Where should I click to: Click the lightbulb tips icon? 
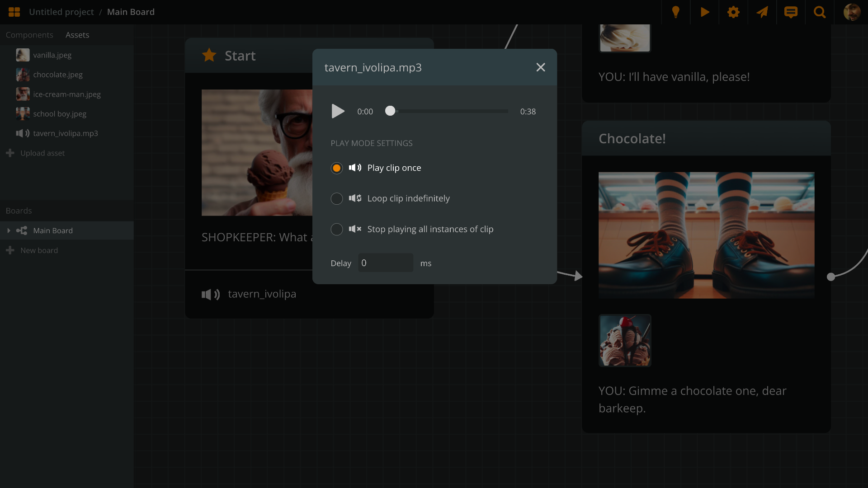point(675,12)
